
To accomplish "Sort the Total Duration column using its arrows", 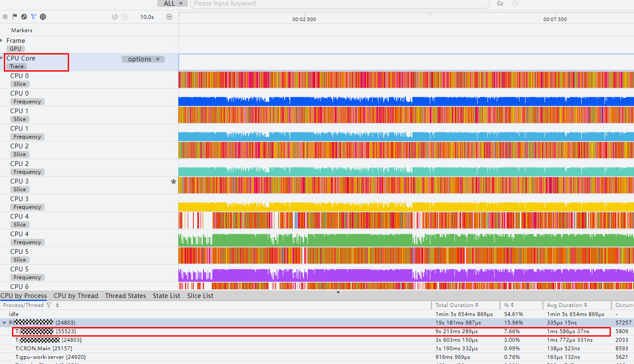I will pyautogui.click(x=476, y=305).
